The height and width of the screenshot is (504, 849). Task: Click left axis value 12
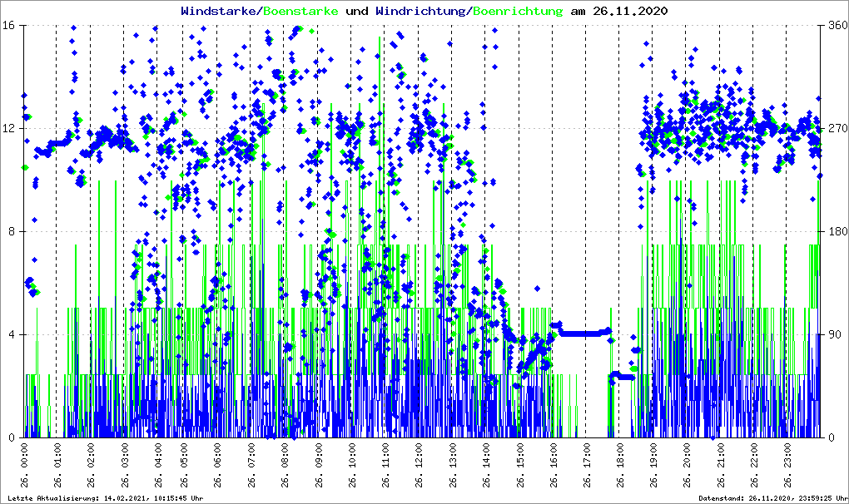[x=9, y=129]
